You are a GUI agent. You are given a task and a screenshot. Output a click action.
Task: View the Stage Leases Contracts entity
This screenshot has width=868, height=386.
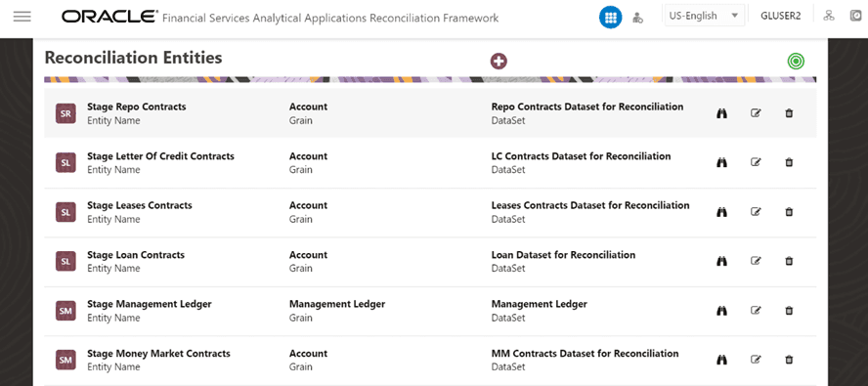pyautogui.click(x=721, y=211)
